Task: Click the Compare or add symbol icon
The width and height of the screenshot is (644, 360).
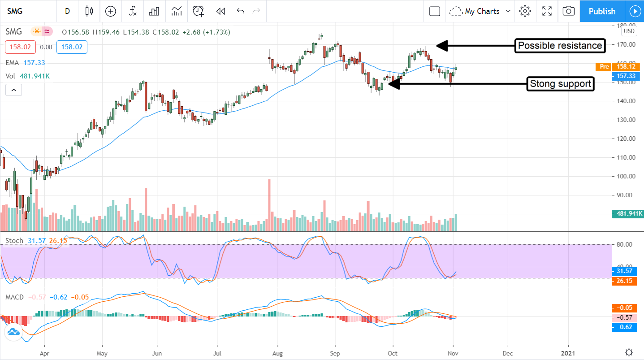Action: [110, 11]
